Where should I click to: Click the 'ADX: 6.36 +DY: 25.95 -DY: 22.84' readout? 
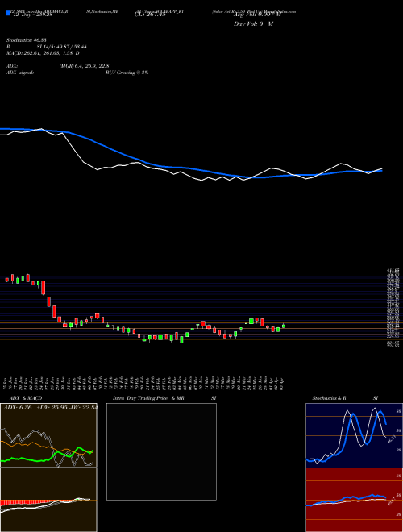pos(50,408)
